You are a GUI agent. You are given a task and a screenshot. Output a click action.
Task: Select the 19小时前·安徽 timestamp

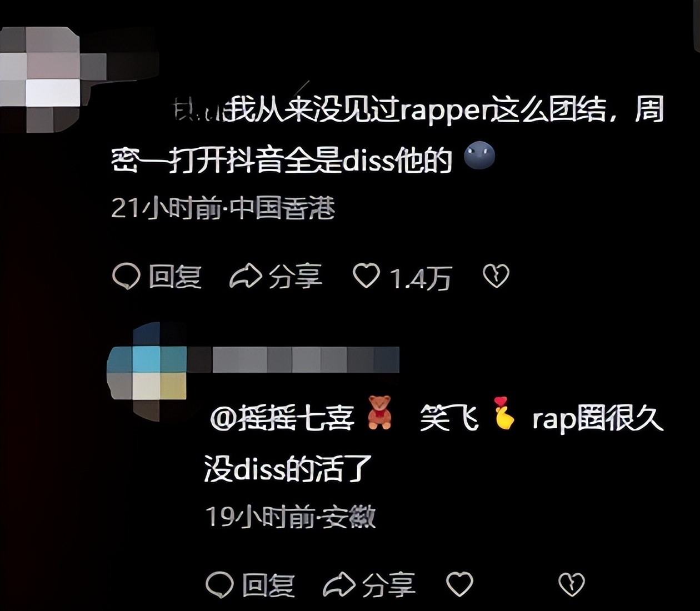click(x=291, y=517)
